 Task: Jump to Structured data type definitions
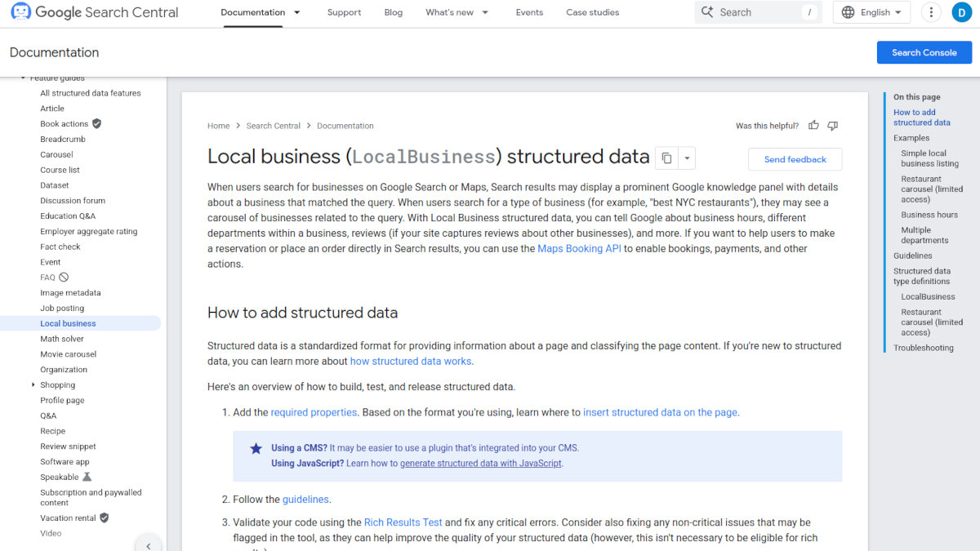(x=922, y=276)
